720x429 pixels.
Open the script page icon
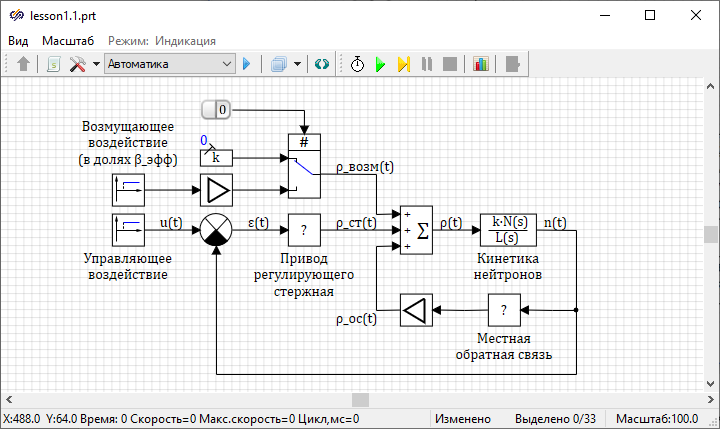(54, 64)
